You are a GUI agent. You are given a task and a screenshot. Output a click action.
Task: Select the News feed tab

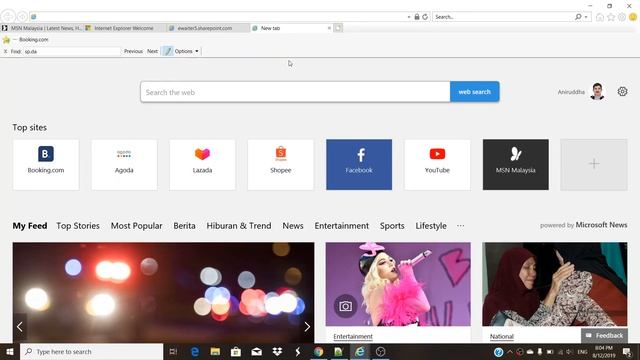pos(293,226)
